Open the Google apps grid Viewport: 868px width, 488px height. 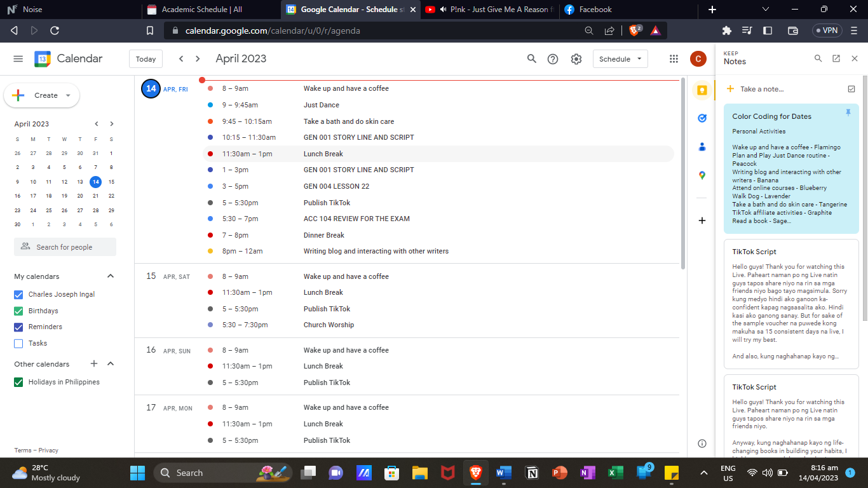pos(674,59)
